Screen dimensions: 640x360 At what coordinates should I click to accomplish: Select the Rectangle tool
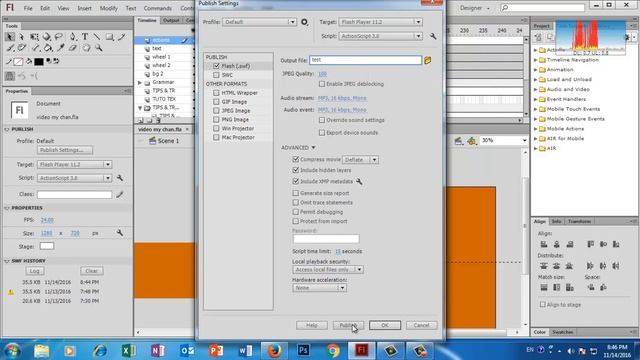pyautogui.click(x=109, y=37)
